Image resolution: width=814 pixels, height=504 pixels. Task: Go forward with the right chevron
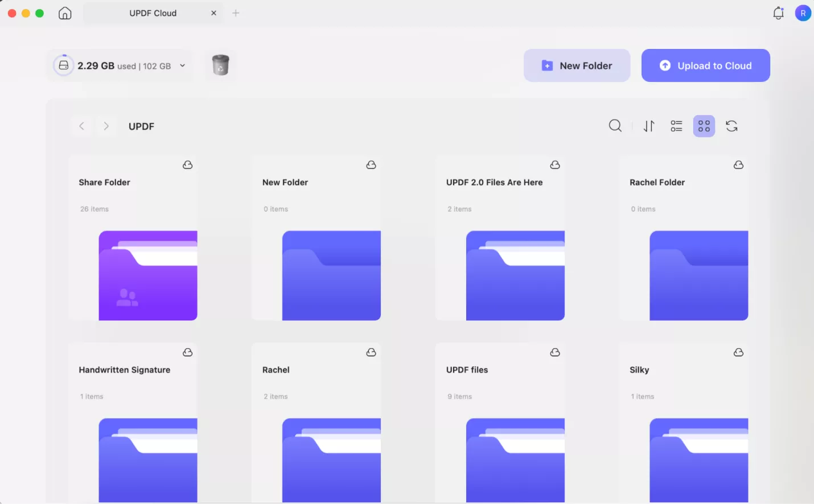coord(106,126)
